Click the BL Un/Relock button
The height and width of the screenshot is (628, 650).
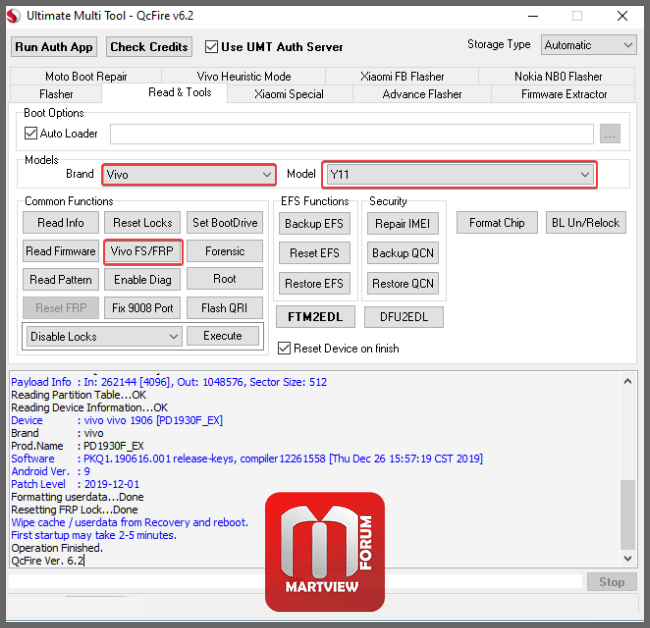(585, 223)
